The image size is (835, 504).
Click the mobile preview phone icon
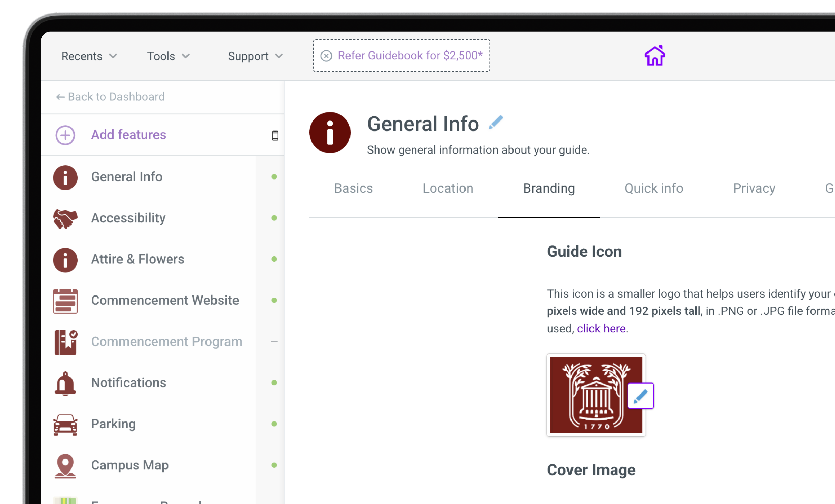pyautogui.click(x=275, y=135)
